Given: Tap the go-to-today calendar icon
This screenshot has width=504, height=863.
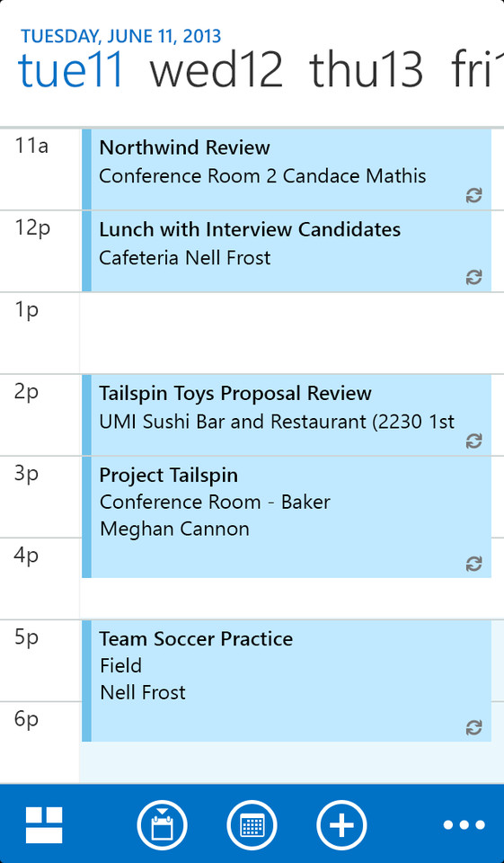Looking at the screenshot, I should pyautogui.click(x=162, y=825).
